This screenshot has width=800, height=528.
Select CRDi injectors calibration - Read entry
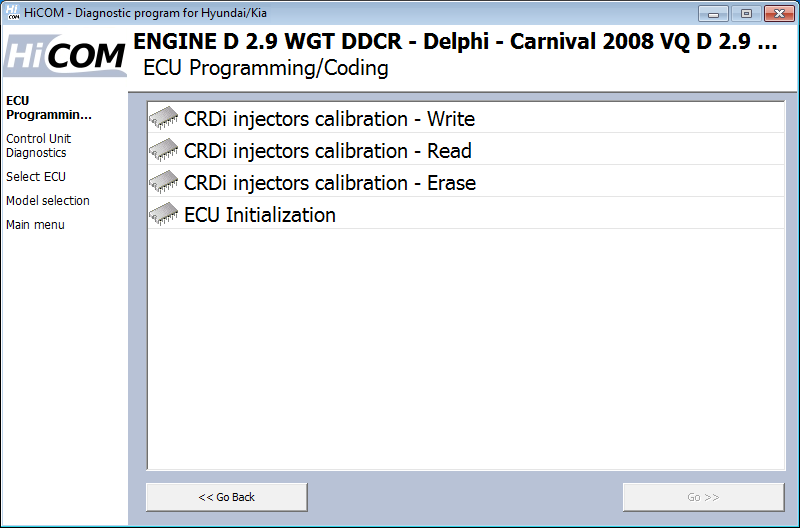tap(327, 151)
